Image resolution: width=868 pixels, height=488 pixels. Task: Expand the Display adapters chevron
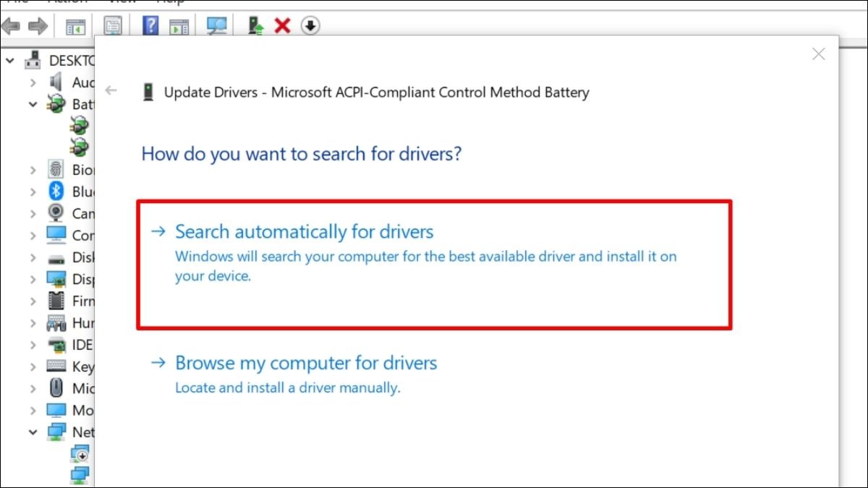pyautogui.click(x=33, y=279)
